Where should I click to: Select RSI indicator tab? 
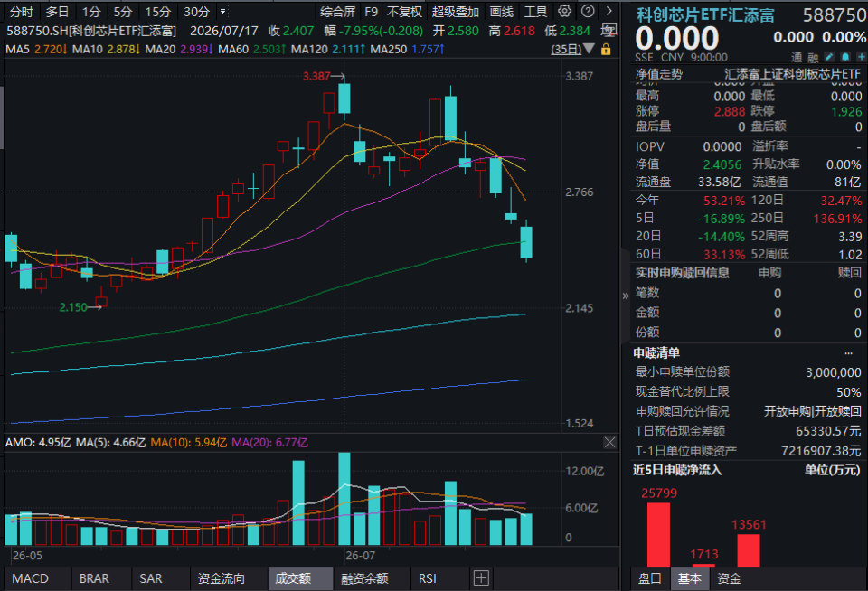pyautogui.click(x=428, y=578)
